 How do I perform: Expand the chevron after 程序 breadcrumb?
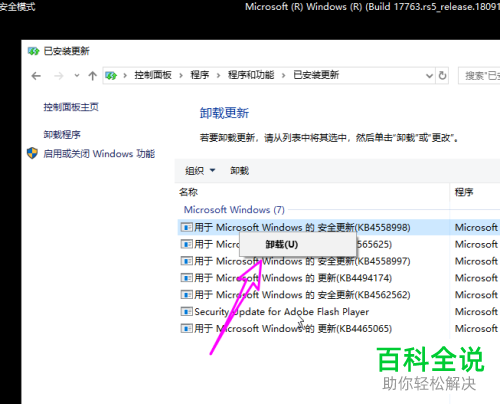tap(218, 76)
